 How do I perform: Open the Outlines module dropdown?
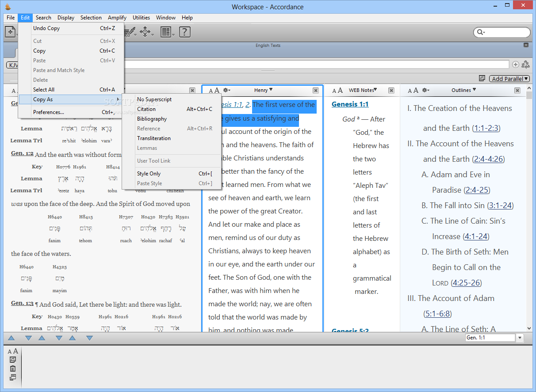[x=463, y=90]
